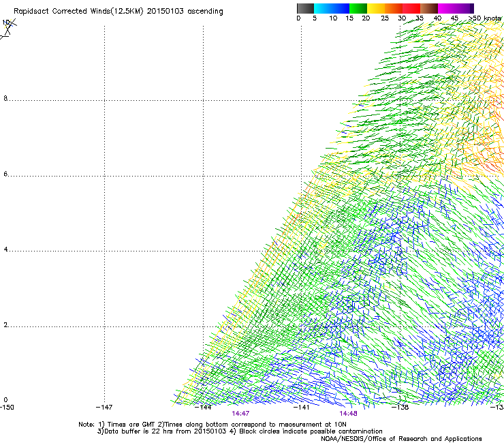Click the purple '14:47' time label
This screenshot has height=443, width=504.
point(240,414)
